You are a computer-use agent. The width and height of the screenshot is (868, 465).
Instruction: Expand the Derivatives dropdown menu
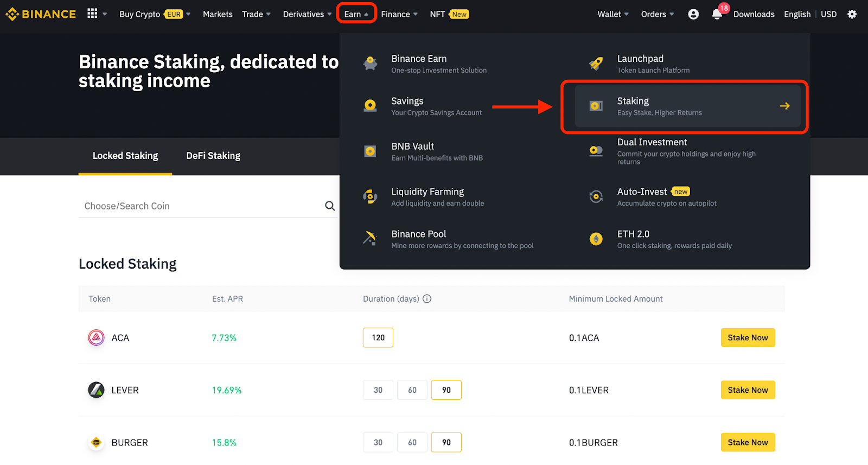pos(307,14)
